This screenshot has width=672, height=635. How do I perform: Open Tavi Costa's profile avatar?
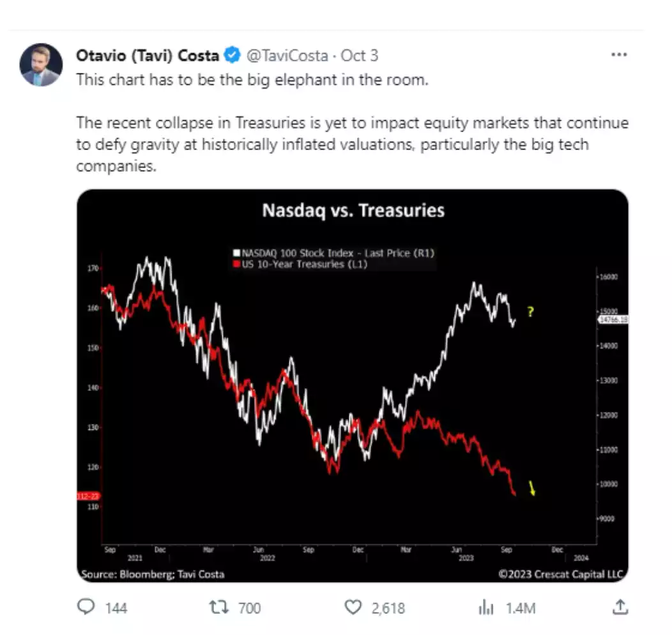pos(41,65)
